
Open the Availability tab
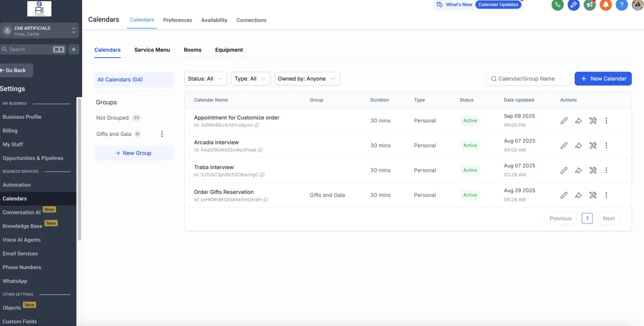[214, 20]
